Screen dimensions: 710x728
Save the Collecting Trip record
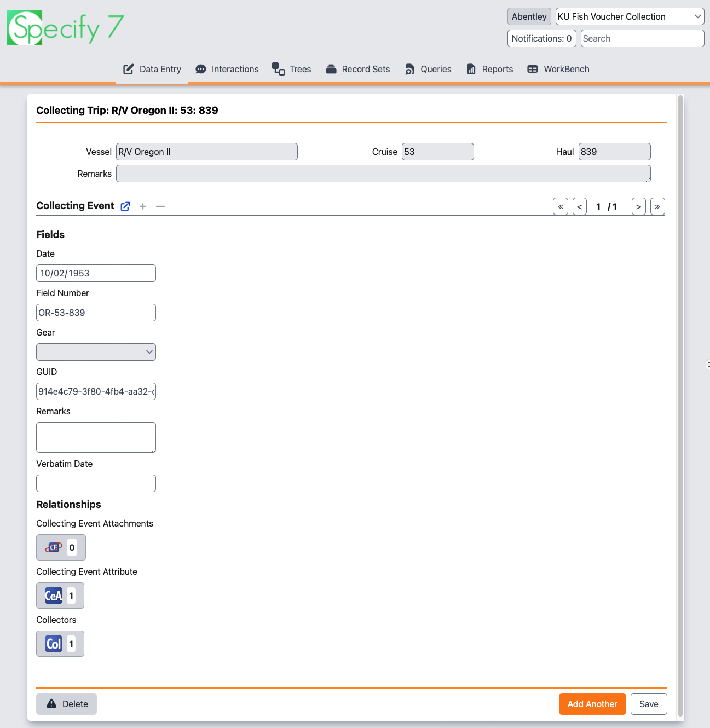coord(649,704)
